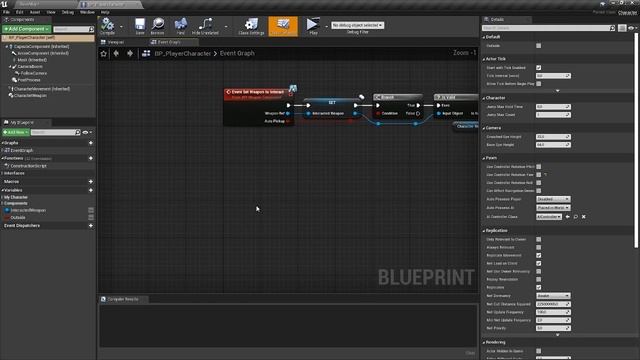This screenshot has width=640, height=360.
Task: Toggle Allow Tick Before Begin Play checkbox
Action: [539, 84]
